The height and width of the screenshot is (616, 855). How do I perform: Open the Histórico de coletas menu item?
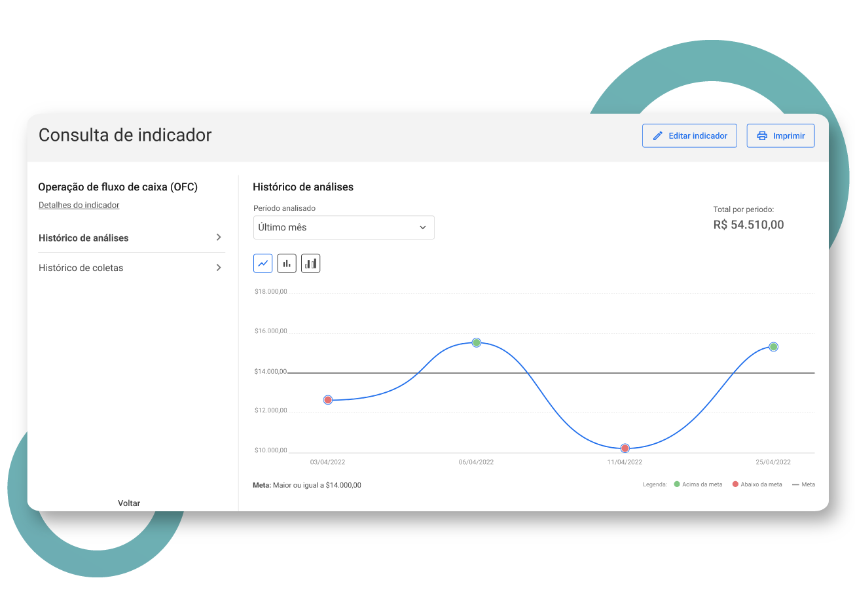tap(131, 268)
